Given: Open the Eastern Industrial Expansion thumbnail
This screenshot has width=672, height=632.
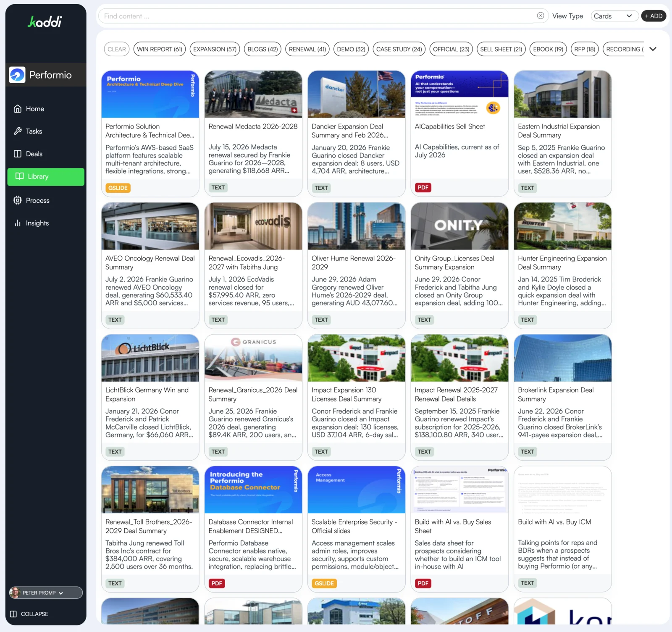Looking at the screenshot, I should coord(563,94).
